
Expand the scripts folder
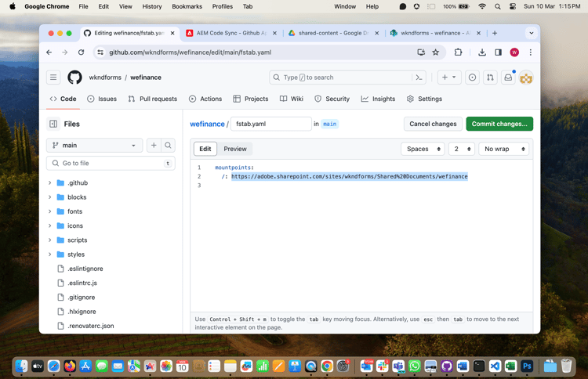click(x=50, y=240)
